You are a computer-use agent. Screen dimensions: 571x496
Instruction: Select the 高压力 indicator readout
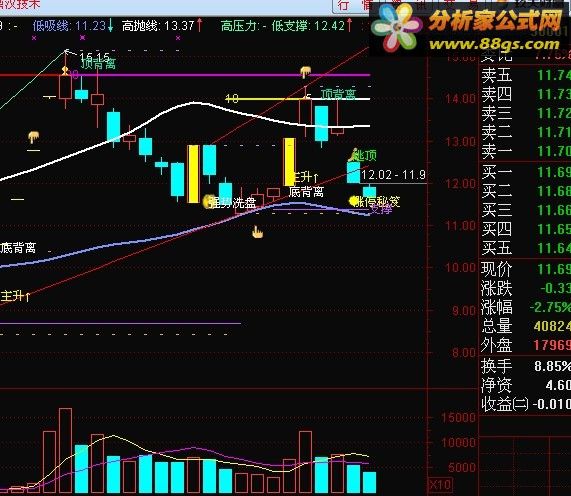pyautogui.click(x=243, y=26)
